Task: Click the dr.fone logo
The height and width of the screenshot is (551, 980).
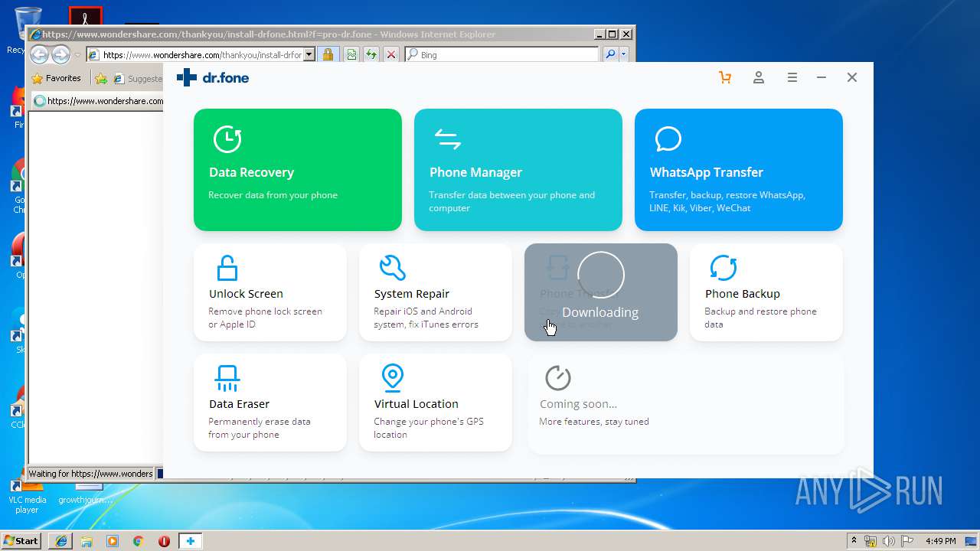Action: (x=213, y=77)
